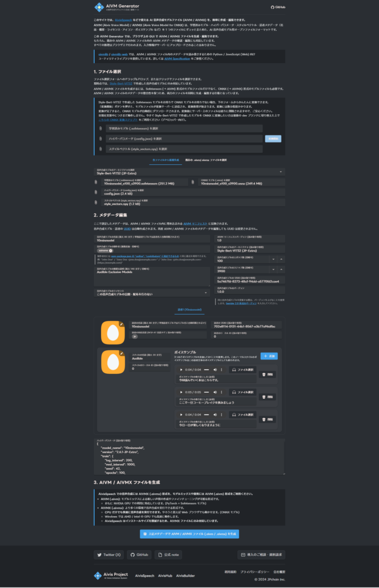Mute the 0:05 voice sample audio
This screenshot has height=588, width=379.
pos(215,392)
